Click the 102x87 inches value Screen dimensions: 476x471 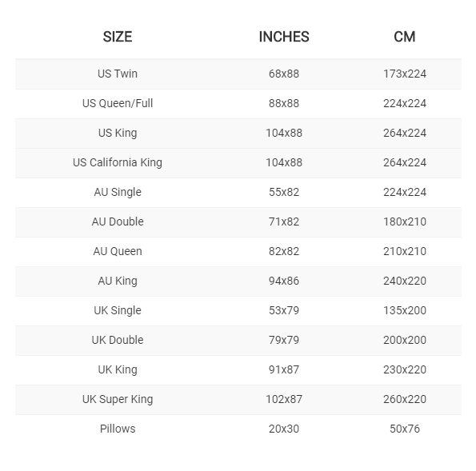[284, 399]
